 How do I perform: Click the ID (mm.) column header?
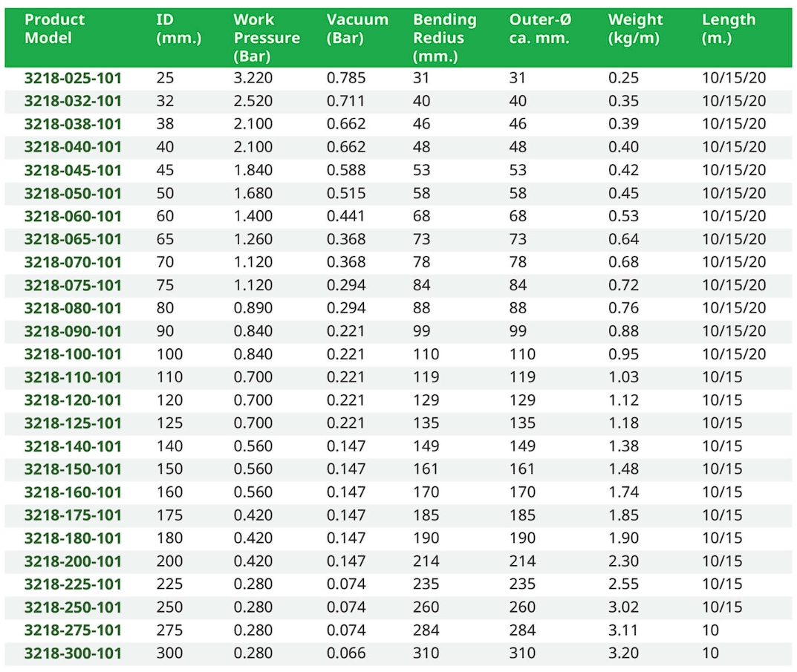178,29
